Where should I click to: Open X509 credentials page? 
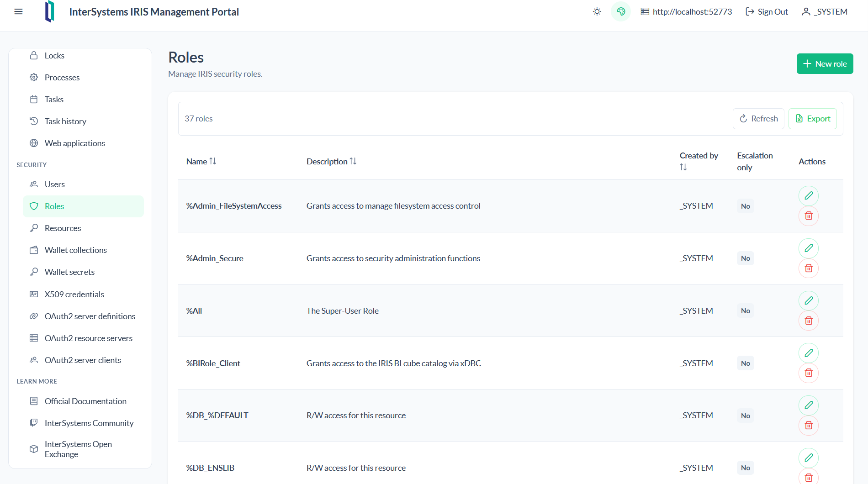pos(83,295)
